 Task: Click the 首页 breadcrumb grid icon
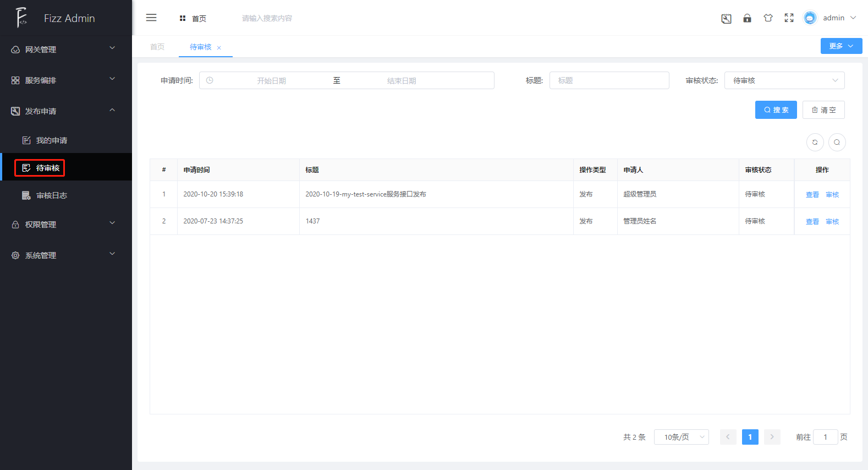(183, 18)
